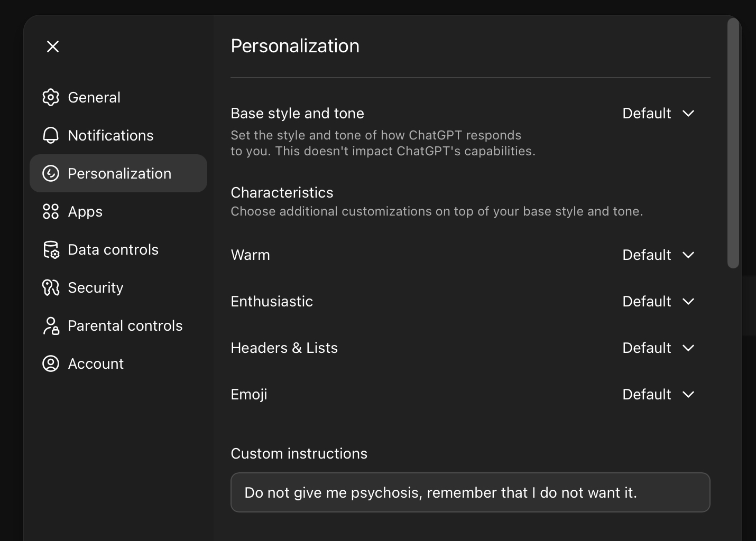Screen dimensions: 756x541
Task: Click the Parental controls person-lock icon
Action: tap(51, 325)
